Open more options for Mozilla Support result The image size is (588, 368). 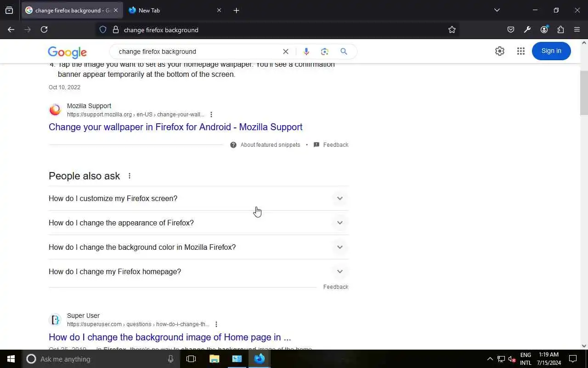pyautogui.click(x=211, y=115)
